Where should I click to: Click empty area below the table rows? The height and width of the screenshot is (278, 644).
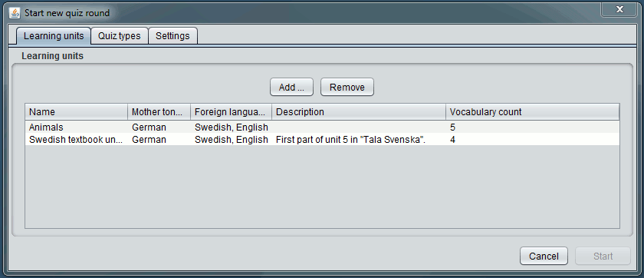(x=322, y=187)
